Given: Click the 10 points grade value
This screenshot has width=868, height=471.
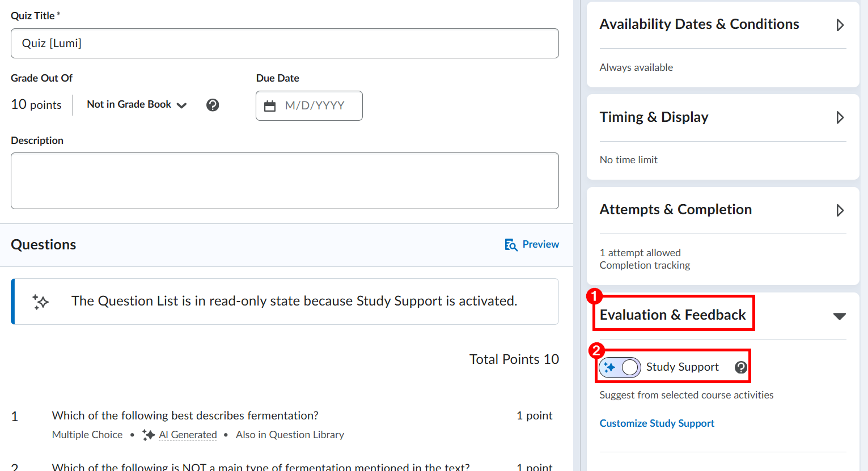Looking at the screenshot, I should (x=36, y=105).
